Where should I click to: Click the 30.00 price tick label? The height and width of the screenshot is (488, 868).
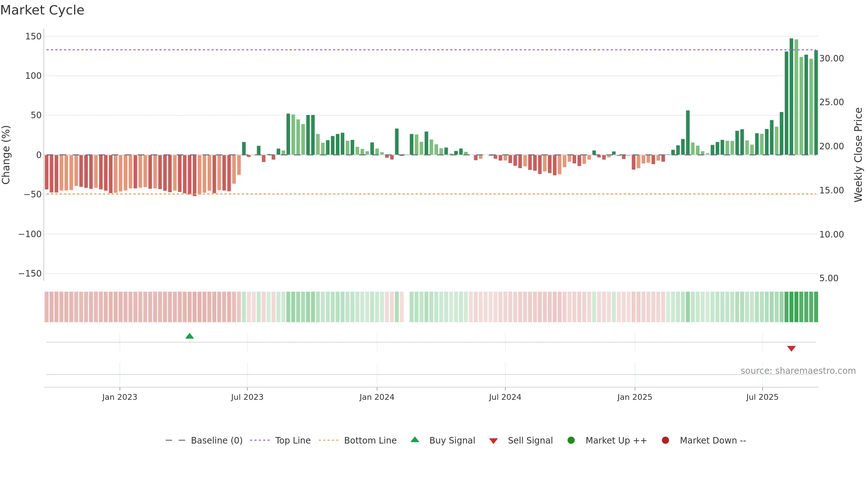(831, 59)
